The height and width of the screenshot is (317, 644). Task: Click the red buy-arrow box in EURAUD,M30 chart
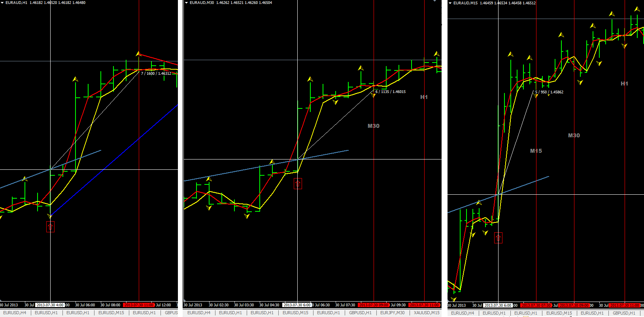pyautogui.click(x=298, y=184)
